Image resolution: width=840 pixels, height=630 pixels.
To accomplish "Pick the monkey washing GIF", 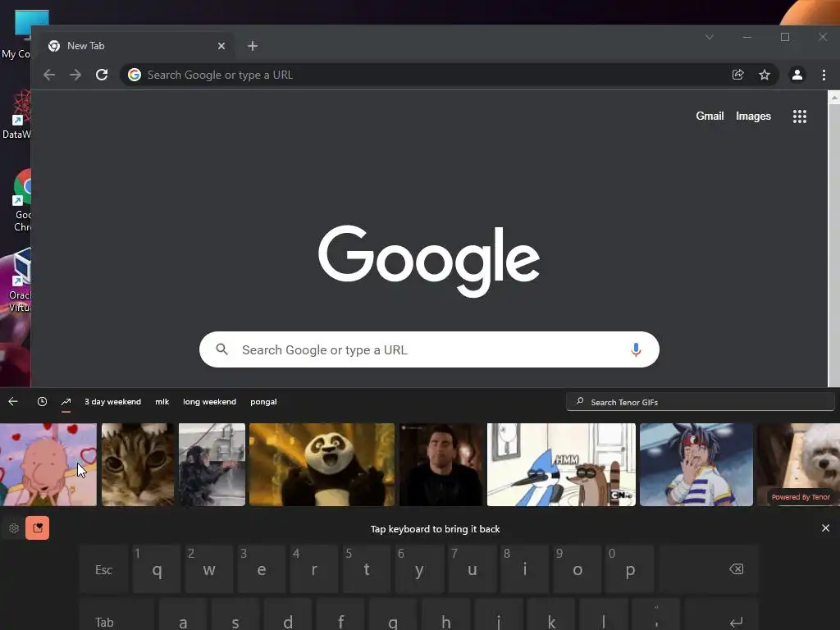I will tap(212, 464).
